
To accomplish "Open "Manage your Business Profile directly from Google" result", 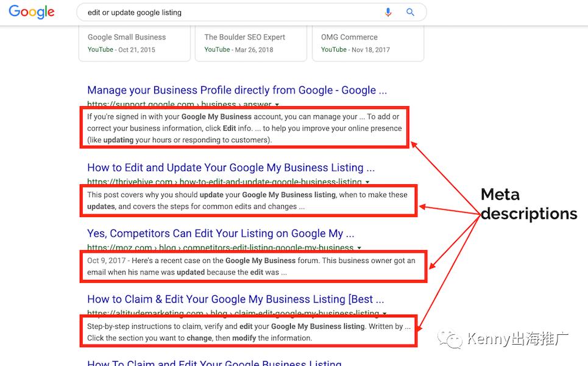I will pyautogui.click(x=237, y=90).
